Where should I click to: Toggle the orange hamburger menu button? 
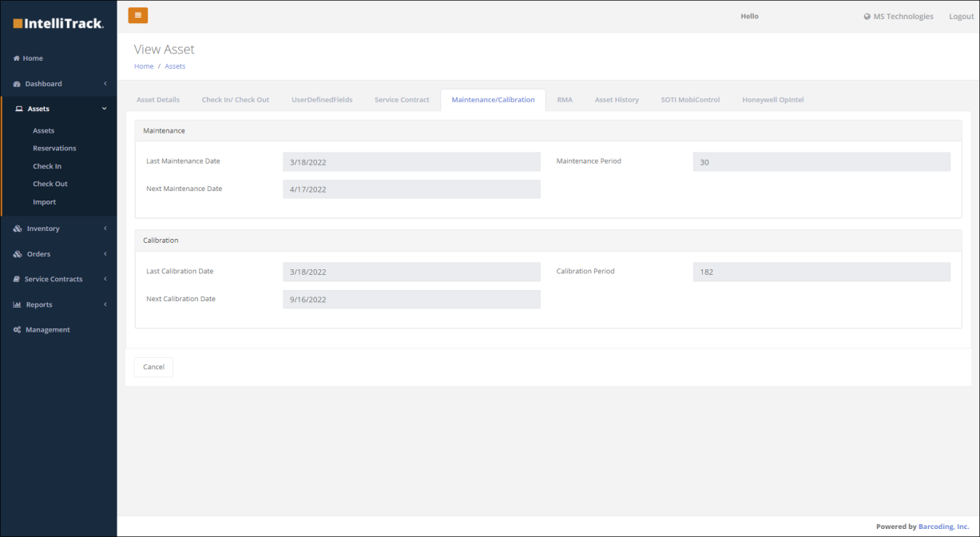(138, 15)
